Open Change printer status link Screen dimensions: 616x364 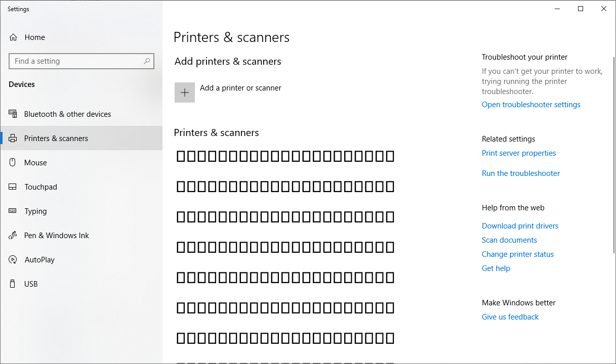518,254
